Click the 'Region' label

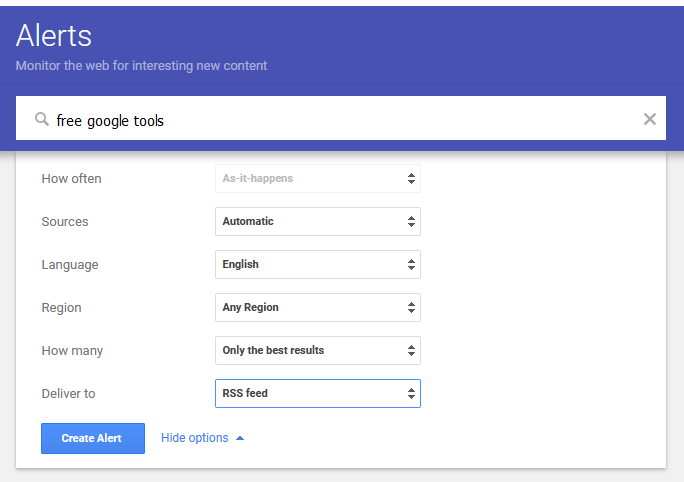click(x=62, y=308)
